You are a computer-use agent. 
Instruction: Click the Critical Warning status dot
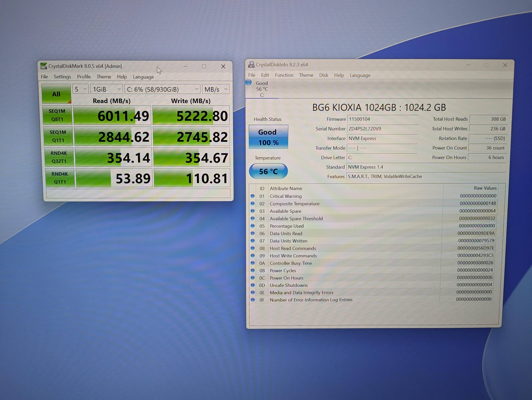253,196
